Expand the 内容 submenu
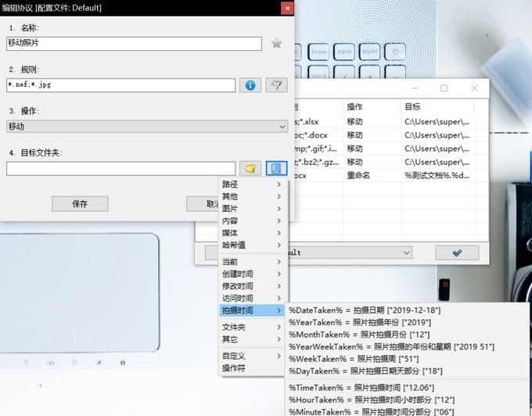 pos(252,221)
